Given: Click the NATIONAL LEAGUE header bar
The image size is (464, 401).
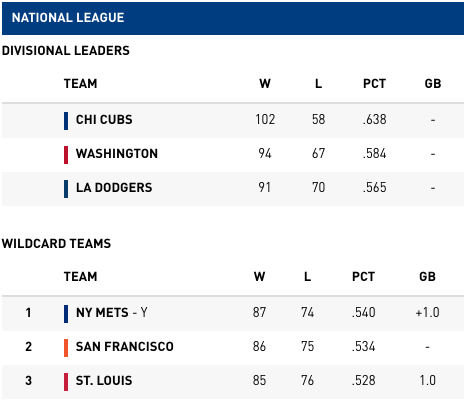Looking at the screenshot, I should 233,18.
